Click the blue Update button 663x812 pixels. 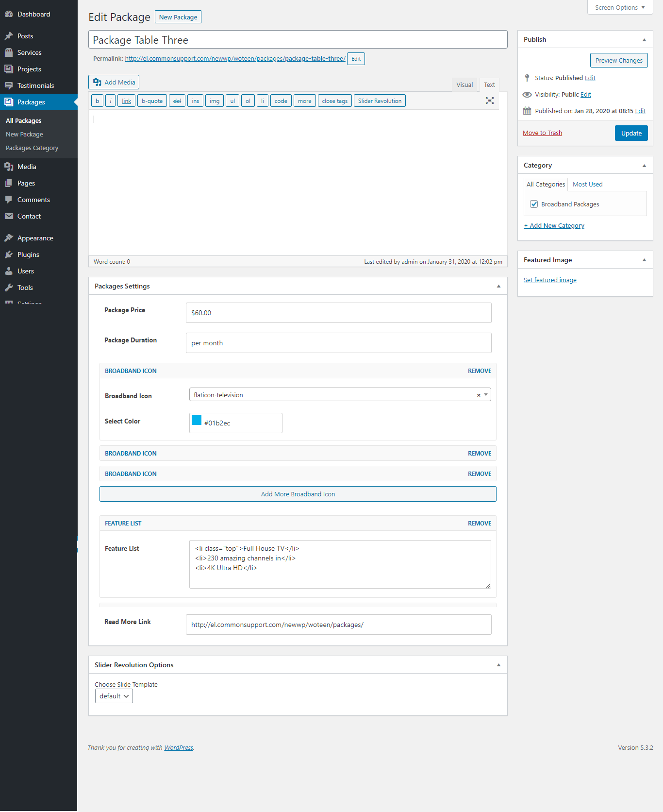tap(631, 133)
